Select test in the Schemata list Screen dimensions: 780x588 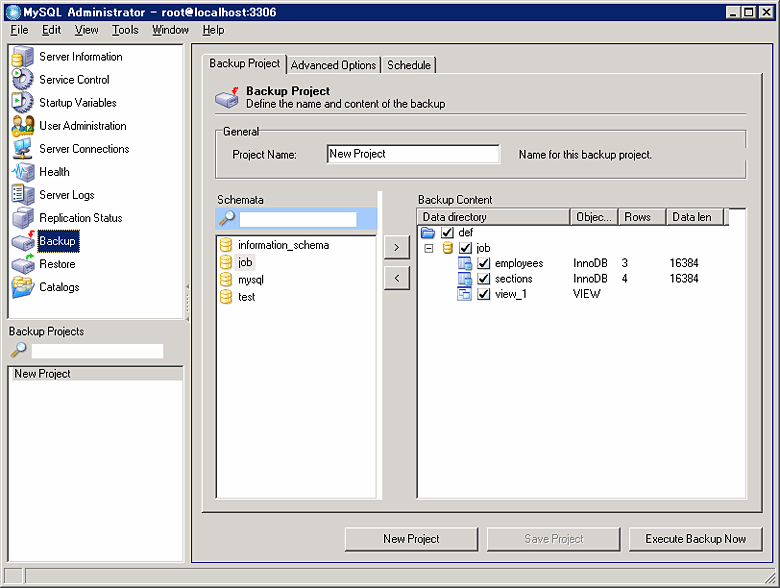point(247,297)
